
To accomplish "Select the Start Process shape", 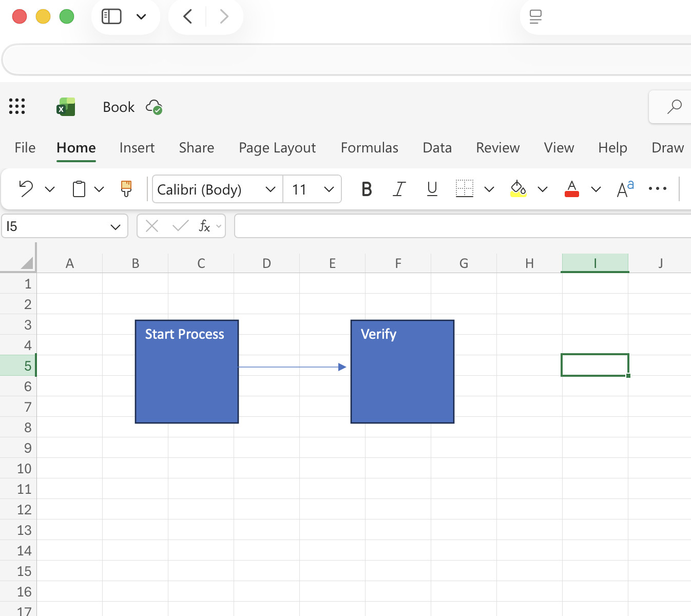I will pos(187,380).
